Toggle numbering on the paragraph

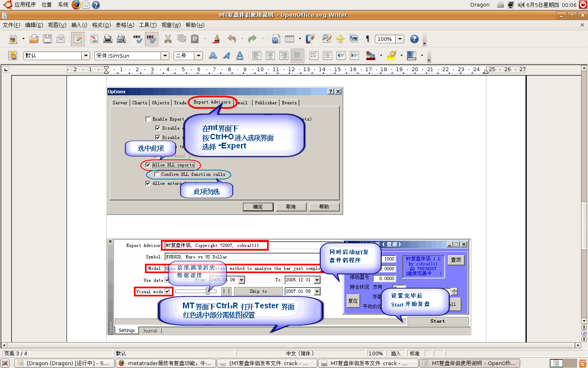314,56
